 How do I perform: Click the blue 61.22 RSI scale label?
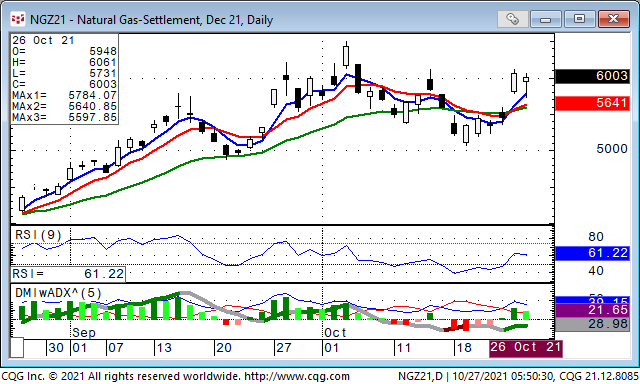click(x=592, y=253)
